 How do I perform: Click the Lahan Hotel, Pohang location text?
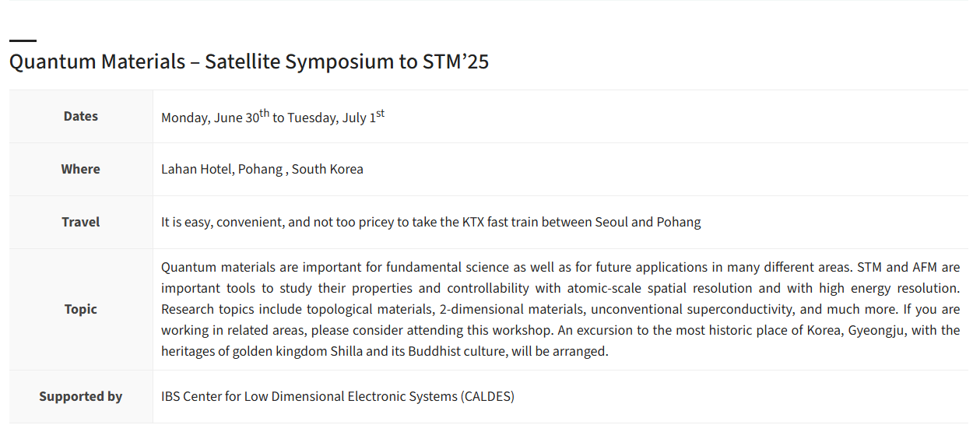pos(222,169)
